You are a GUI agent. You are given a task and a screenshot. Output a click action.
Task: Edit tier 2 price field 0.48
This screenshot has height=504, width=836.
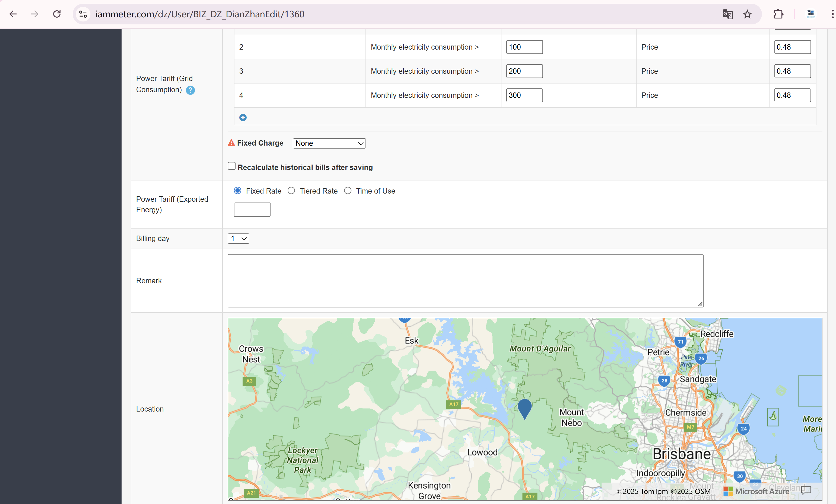793,47
